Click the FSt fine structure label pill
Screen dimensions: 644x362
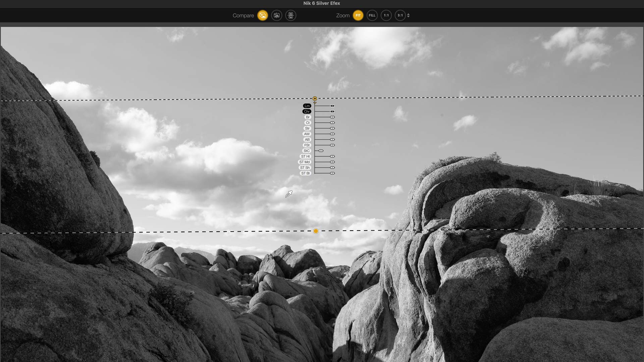click(306, 145)
